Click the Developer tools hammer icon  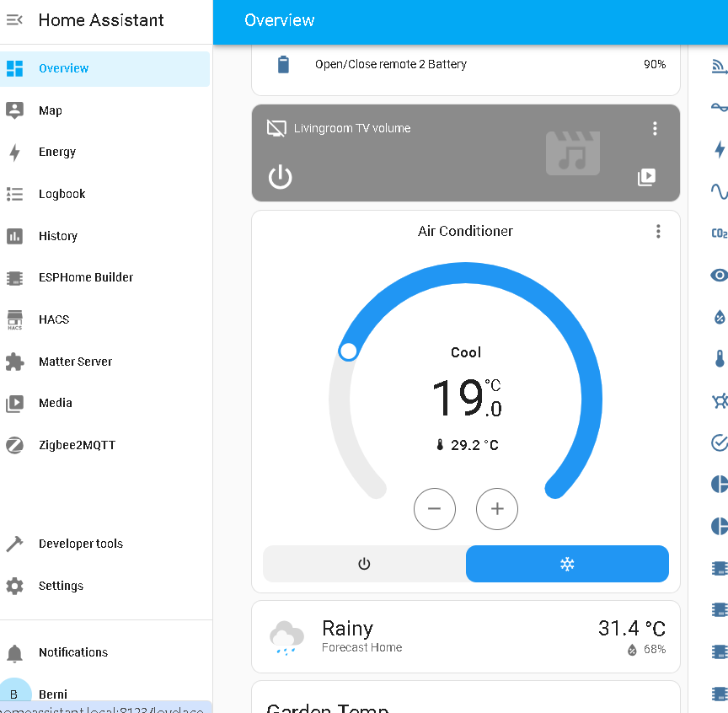point(14,544)
